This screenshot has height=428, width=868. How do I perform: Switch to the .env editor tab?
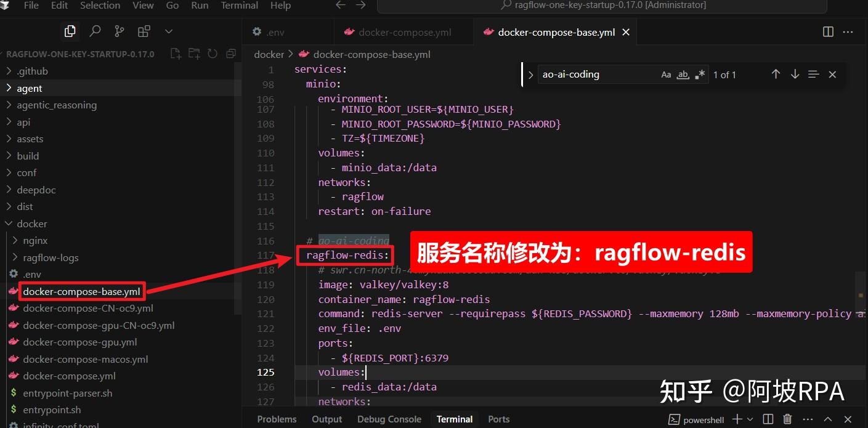point(275,31)
